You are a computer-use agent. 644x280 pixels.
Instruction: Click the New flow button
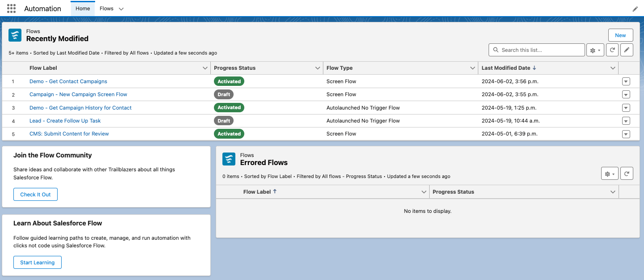(x=620, y=35)
